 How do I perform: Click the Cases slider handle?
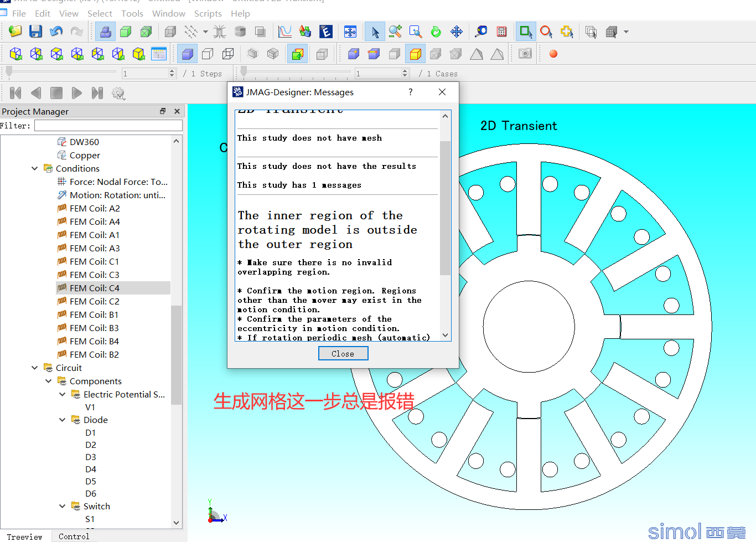coord(244,71)
